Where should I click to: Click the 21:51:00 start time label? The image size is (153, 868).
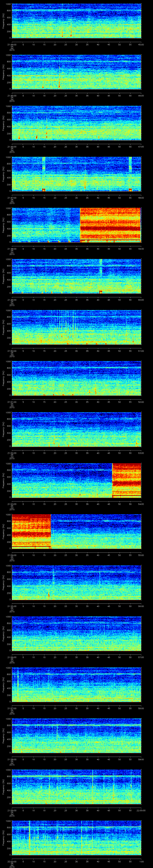point(12,402)
